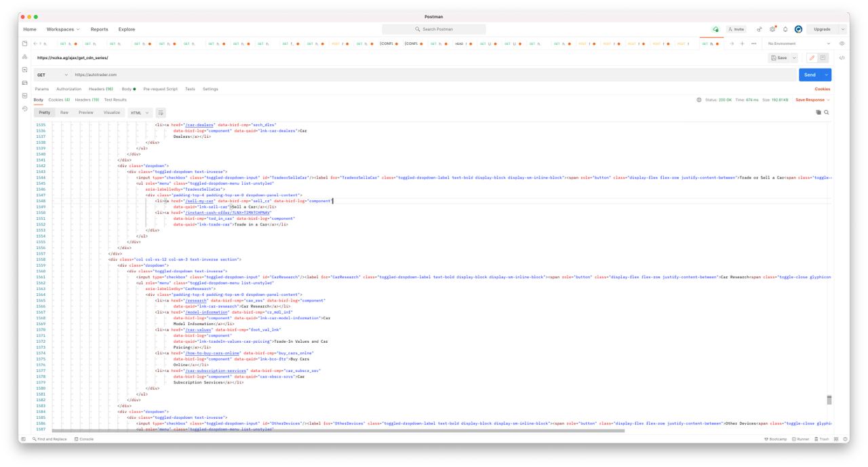Open the Trash
The width and height of the screenshot is (868, 467).
point(822,439)
